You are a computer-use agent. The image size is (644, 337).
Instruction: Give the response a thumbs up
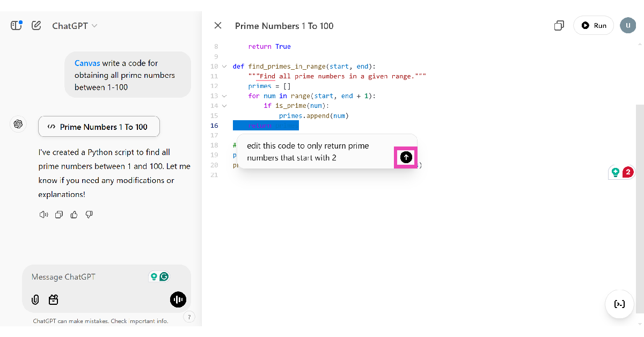pos(74,215)
